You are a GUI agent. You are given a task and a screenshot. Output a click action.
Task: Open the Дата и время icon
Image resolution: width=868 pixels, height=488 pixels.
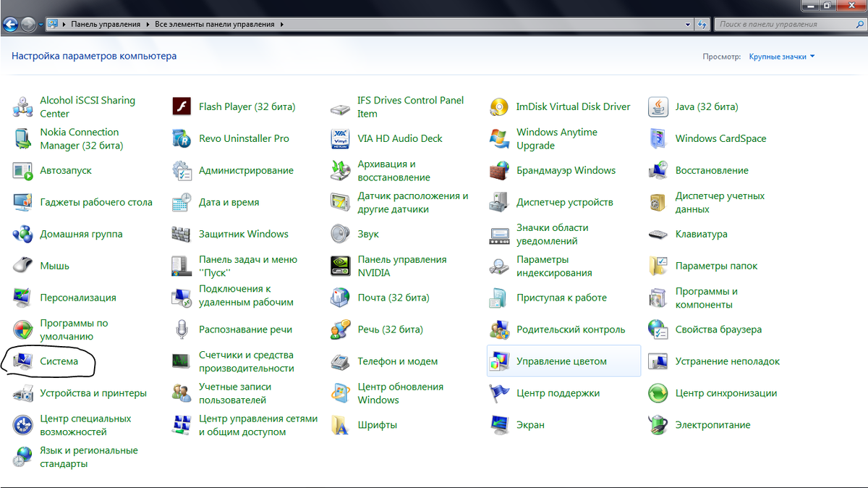182,202
